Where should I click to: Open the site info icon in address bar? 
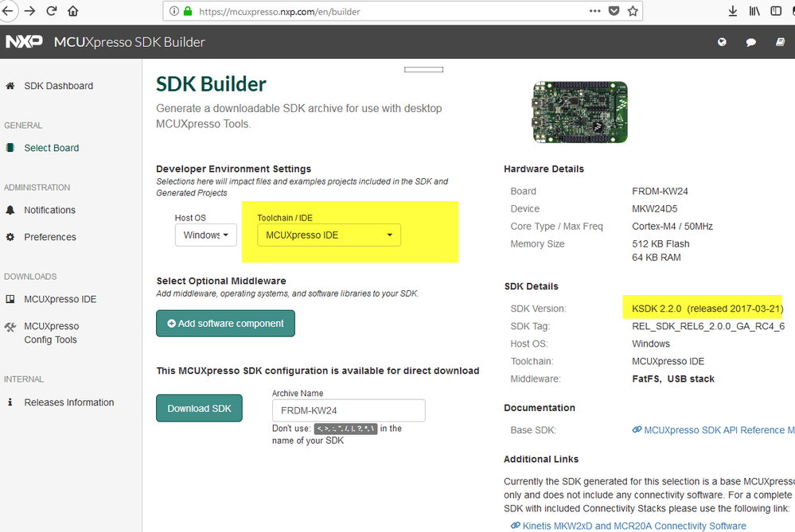174,11
